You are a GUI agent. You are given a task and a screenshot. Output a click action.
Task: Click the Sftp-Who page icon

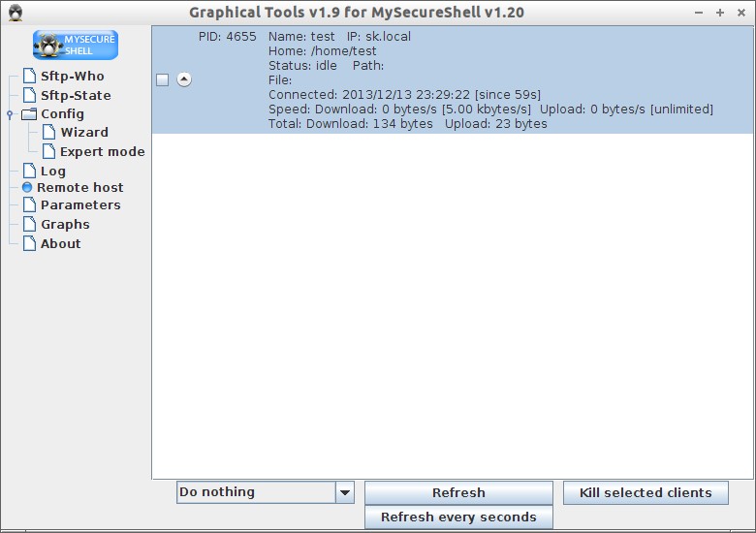[x=29, y=76]
